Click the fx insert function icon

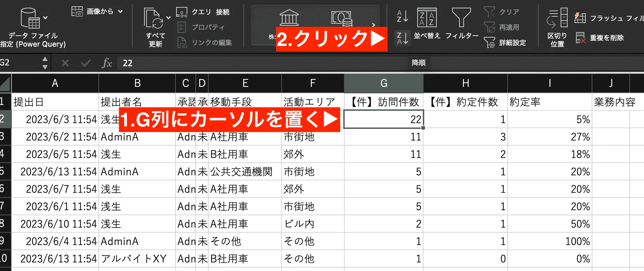click(x=107, y=63)
